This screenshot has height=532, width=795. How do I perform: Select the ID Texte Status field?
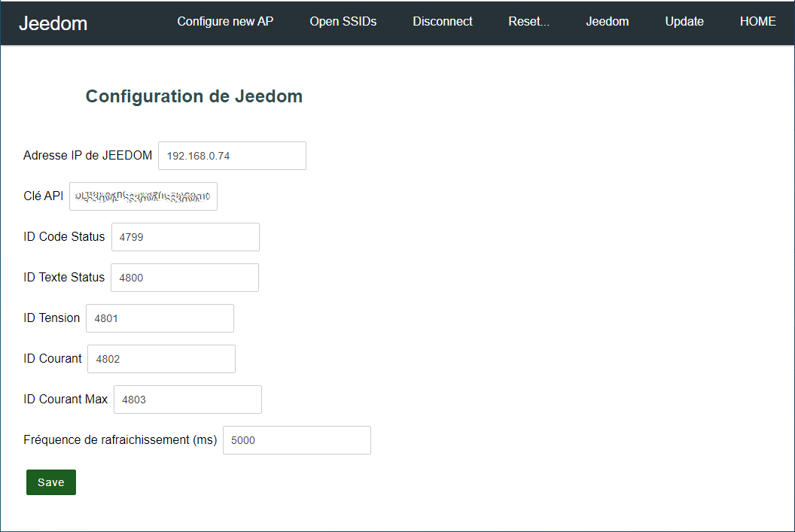(185, 277)
